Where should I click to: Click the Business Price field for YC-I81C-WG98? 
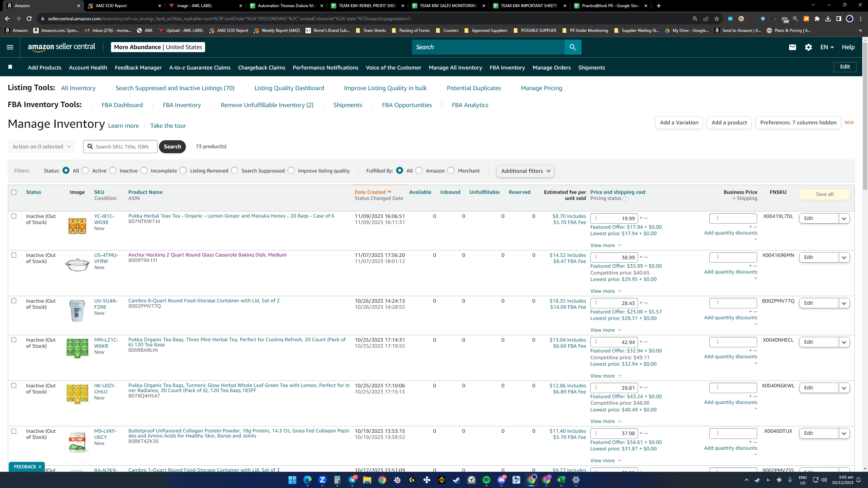[733, 218]
